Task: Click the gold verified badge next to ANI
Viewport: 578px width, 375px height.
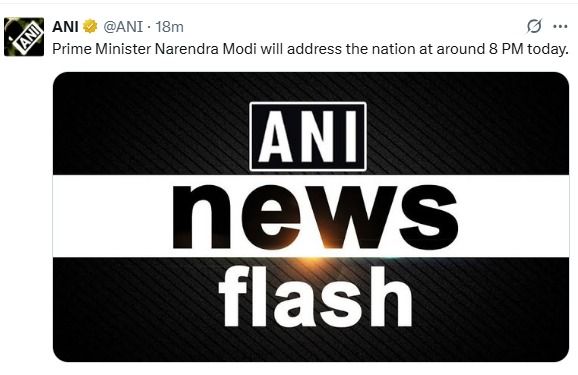Action: tap(90, 27)
